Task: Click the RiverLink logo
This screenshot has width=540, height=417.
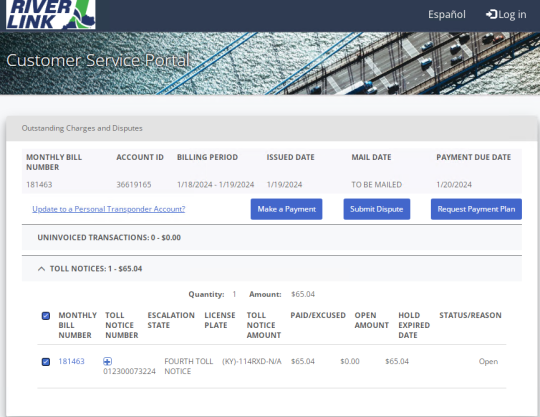Action: point(51,14)
